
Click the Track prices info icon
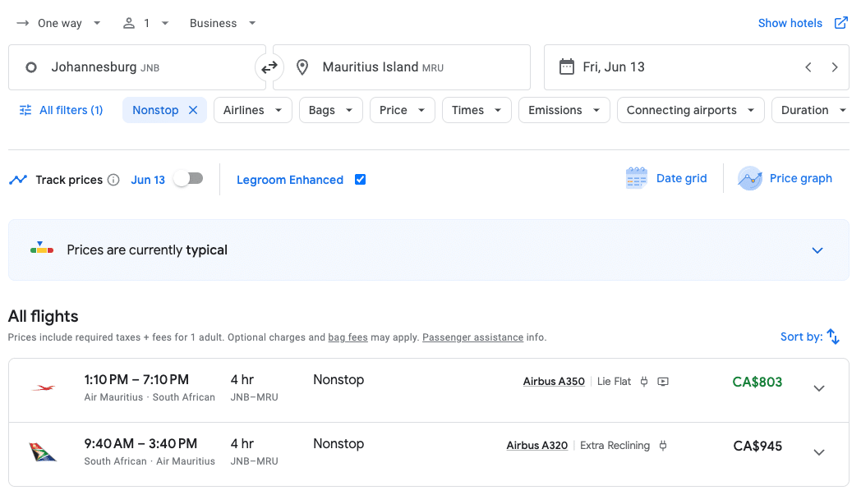(114, 180)
